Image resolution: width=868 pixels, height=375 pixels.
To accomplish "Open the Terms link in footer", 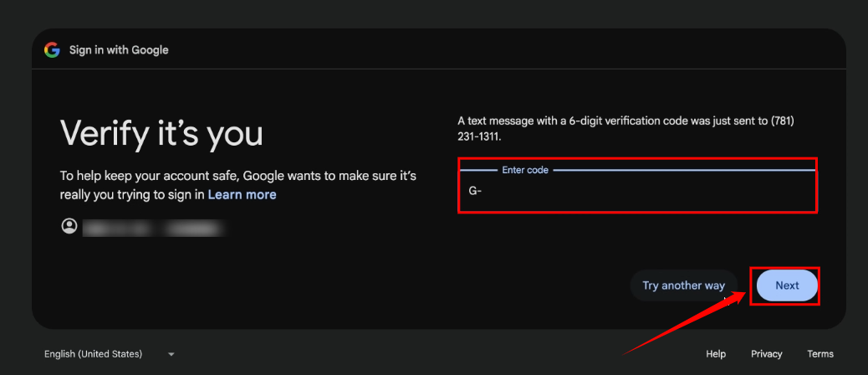I will (820, 354).
